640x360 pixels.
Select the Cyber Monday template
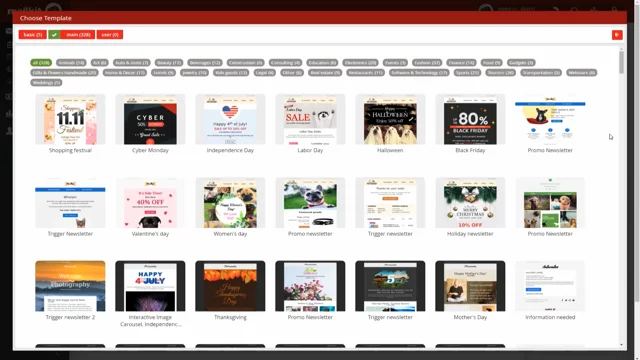(150, 120)
